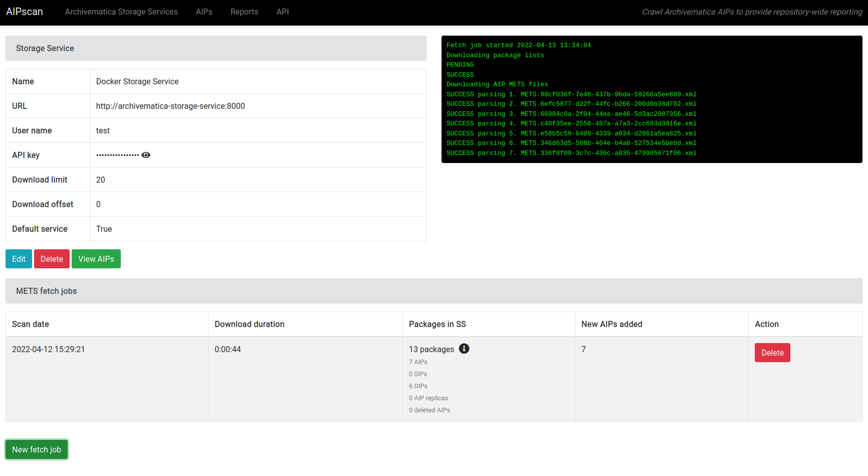Click the New AIPs added column header
Image resolution: width=868 pixels, height=476 pixels.
point(612,324)
